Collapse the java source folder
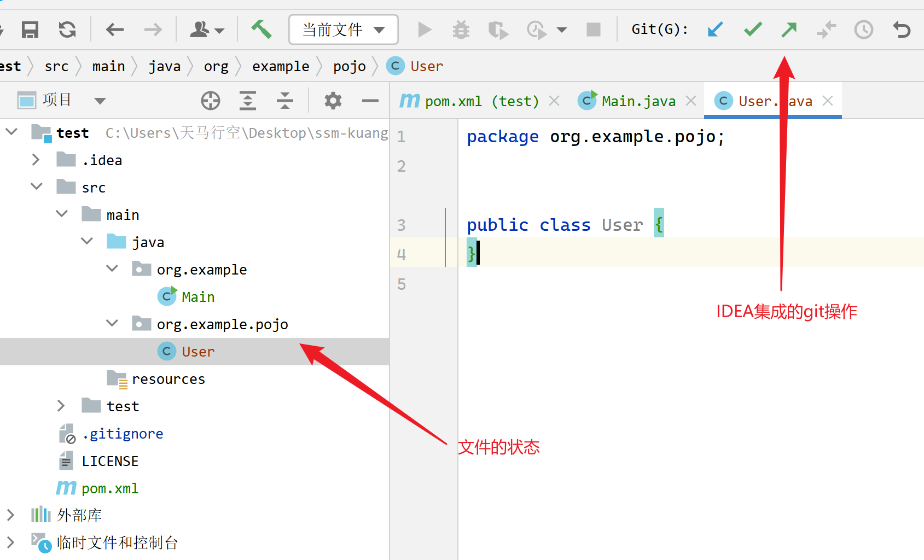This screenshot has height=560, width=924. [87, 241]
